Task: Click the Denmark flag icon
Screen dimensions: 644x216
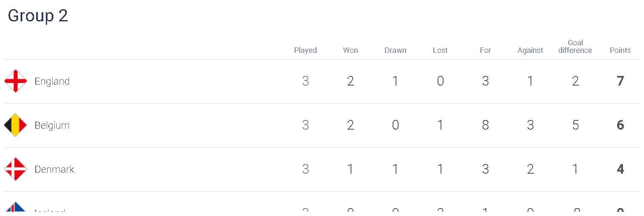Action: (16, 169)
